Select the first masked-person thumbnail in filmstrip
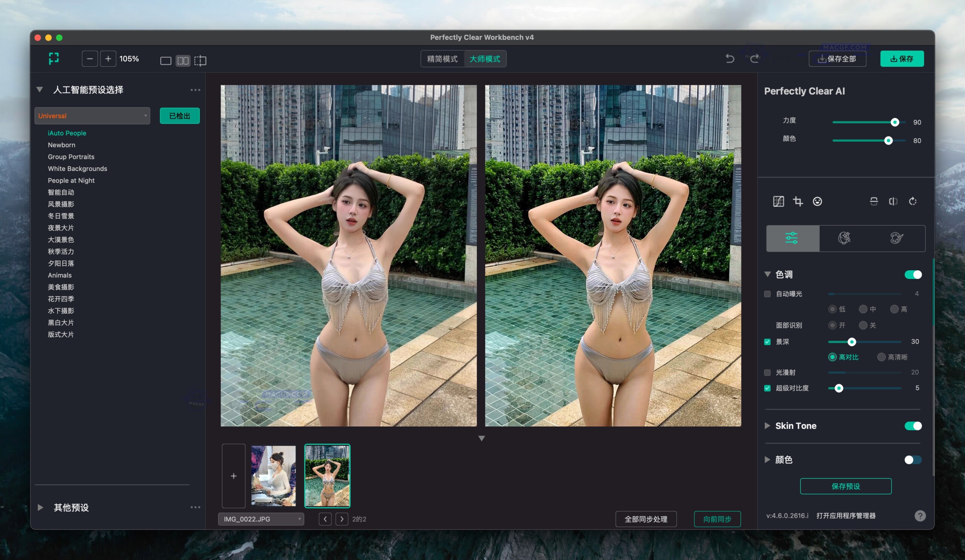The image size is (965, 560). (273, 476)
